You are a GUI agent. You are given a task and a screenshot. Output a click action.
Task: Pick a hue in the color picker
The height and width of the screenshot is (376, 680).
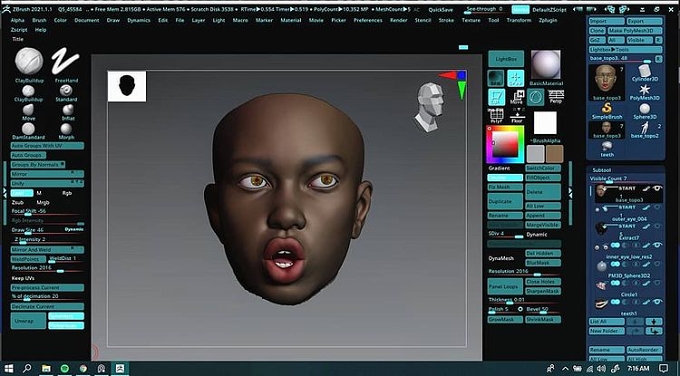click(504, 144)
